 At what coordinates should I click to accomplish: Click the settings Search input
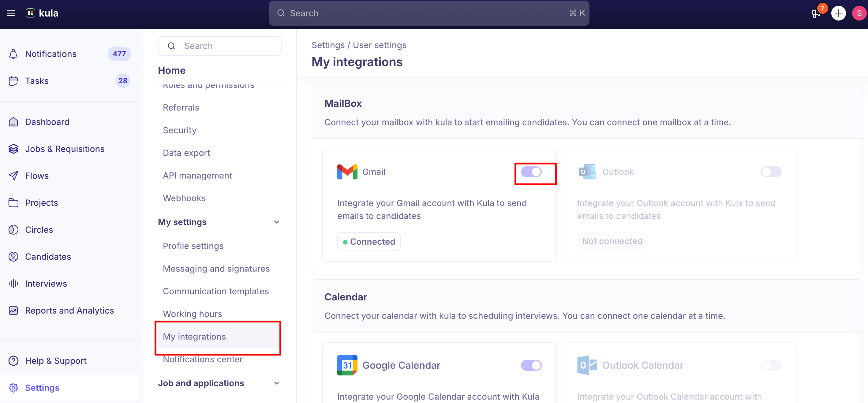click(220, 46)
